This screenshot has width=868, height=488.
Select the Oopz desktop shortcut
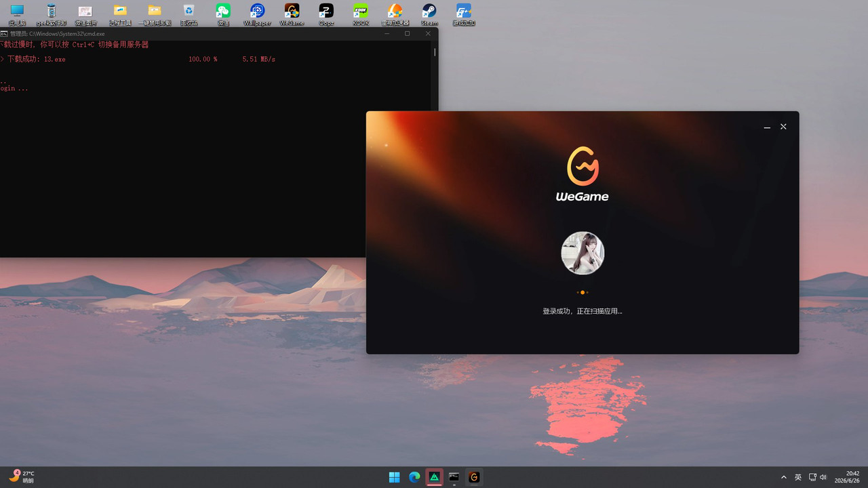[326, 14]
